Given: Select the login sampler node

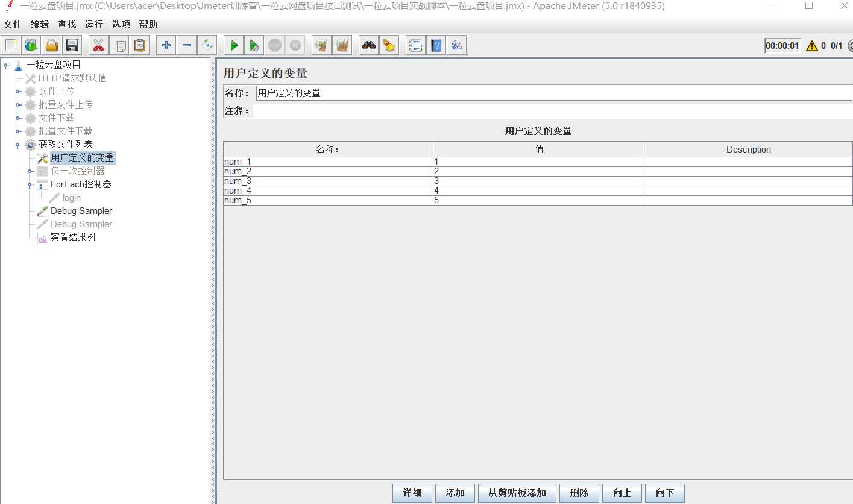Looking at the screenshot, I should click(71, 198).
